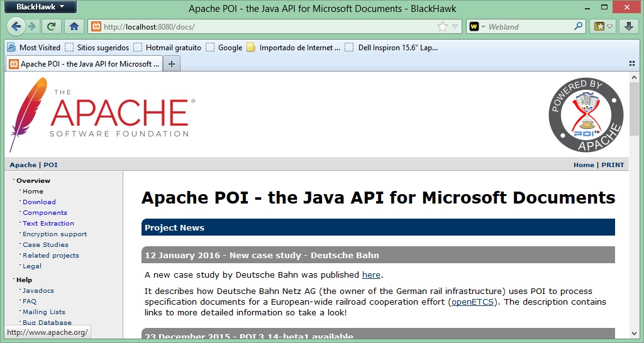The width and height of the screenshot is (644, 343).
Task: Open the Related projects sidebar link
Action: pos(51,255)
